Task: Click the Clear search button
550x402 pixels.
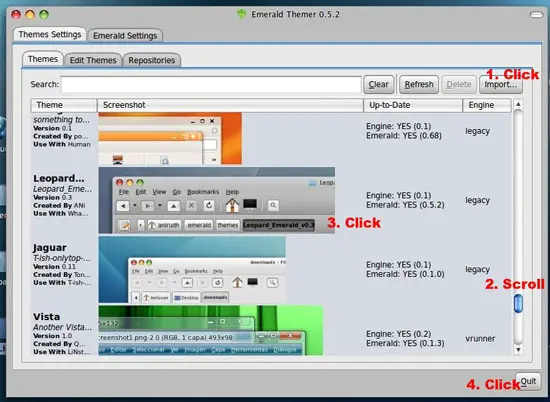Action: (378, 85)
